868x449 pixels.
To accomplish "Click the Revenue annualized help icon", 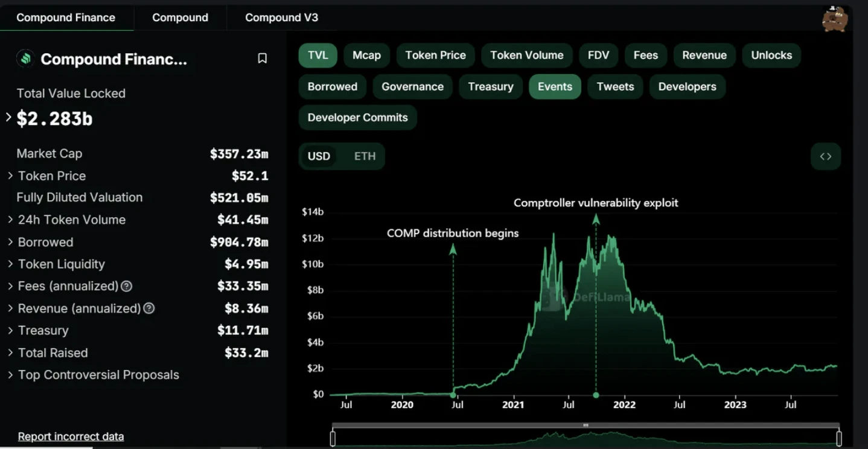I will (149, 308).
